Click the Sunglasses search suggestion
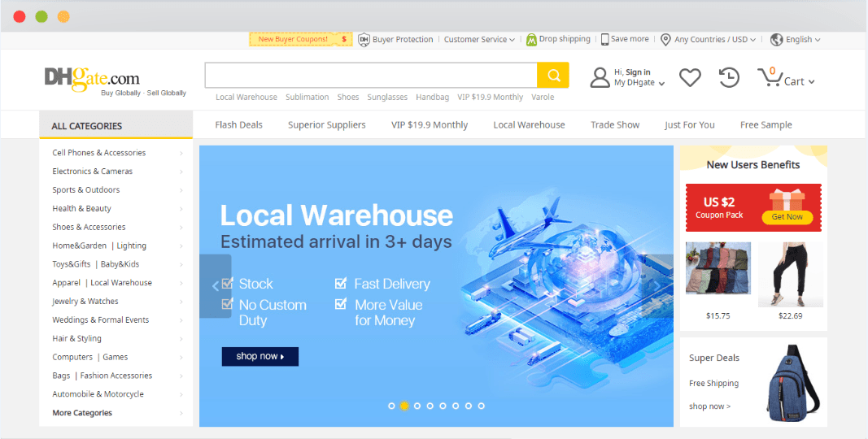This screenshot has width=868, height=439. tap(387, 98)
